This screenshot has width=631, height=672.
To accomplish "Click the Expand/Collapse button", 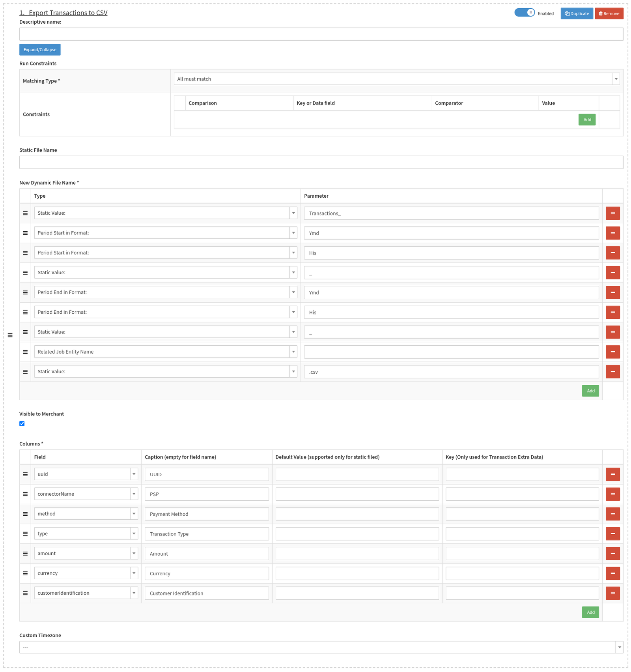I will (40, 50).
